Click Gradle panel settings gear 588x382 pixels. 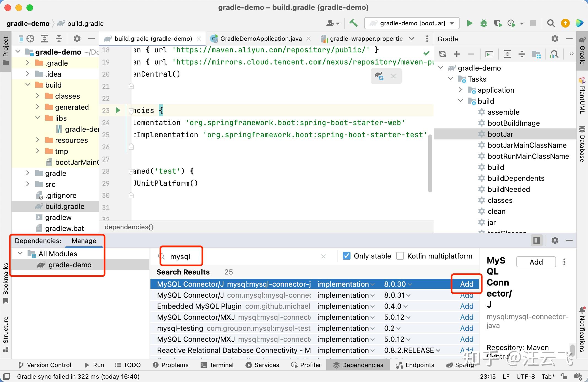[555, 39]
